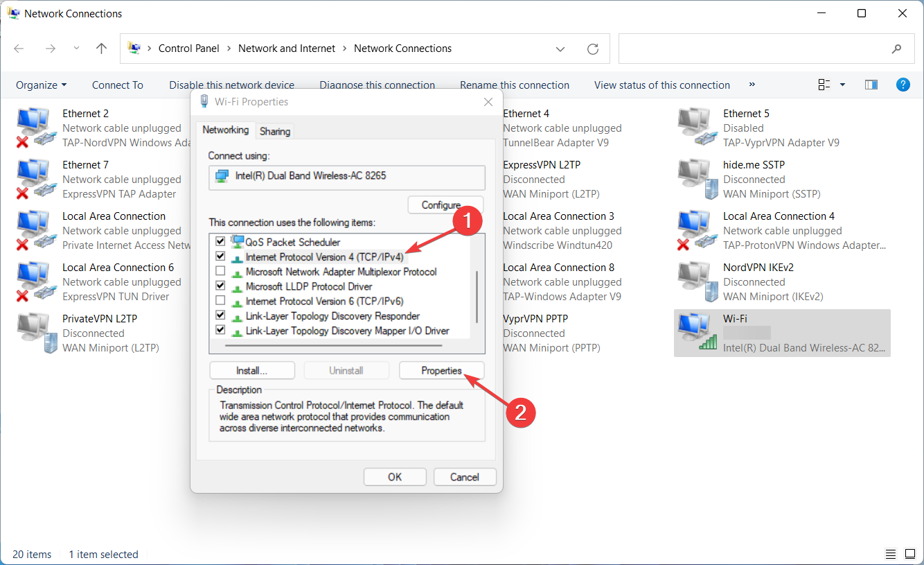Toggle the preview pane icon
The height and width of the screenshot is (565, 924).
tap(871, 85)
